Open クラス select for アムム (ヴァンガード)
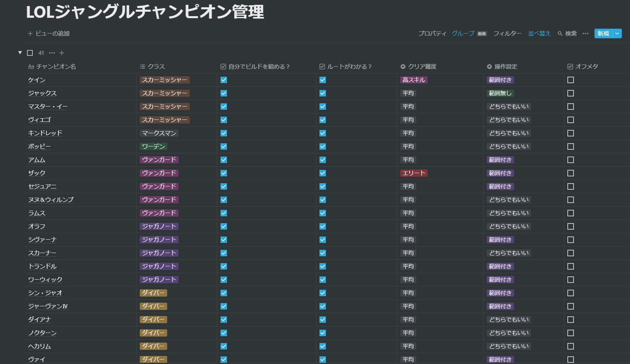This screenshot has width=630, height=364. coord(159,160)
